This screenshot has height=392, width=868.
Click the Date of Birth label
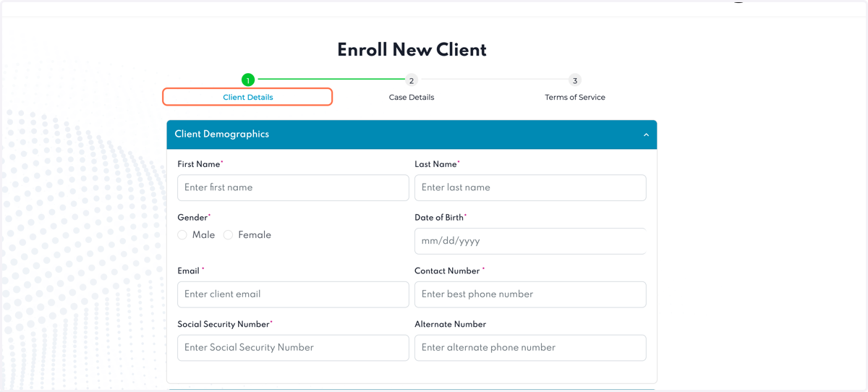click(x=439, y=218)
